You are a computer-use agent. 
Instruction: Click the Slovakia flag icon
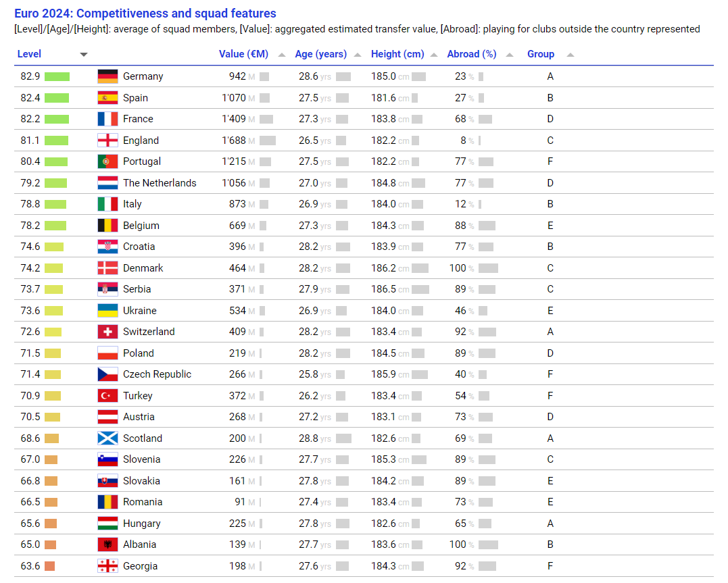[107, 481]
